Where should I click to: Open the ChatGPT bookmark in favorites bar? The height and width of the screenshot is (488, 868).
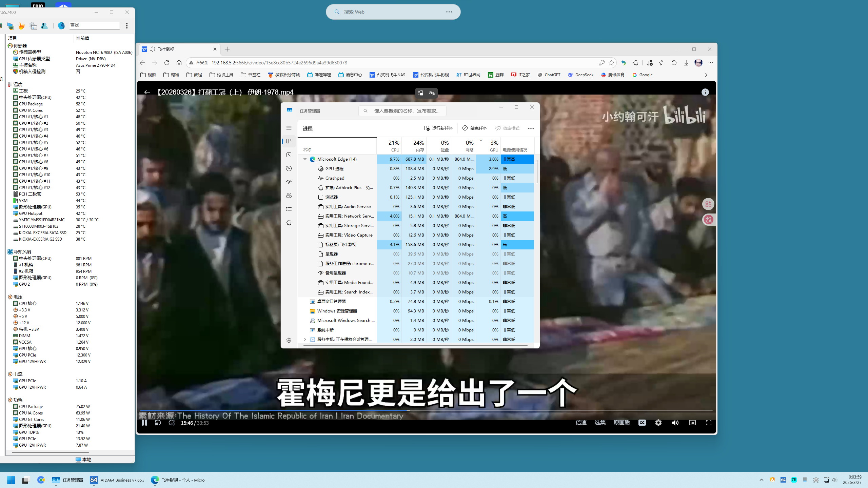tap(549, 75)
